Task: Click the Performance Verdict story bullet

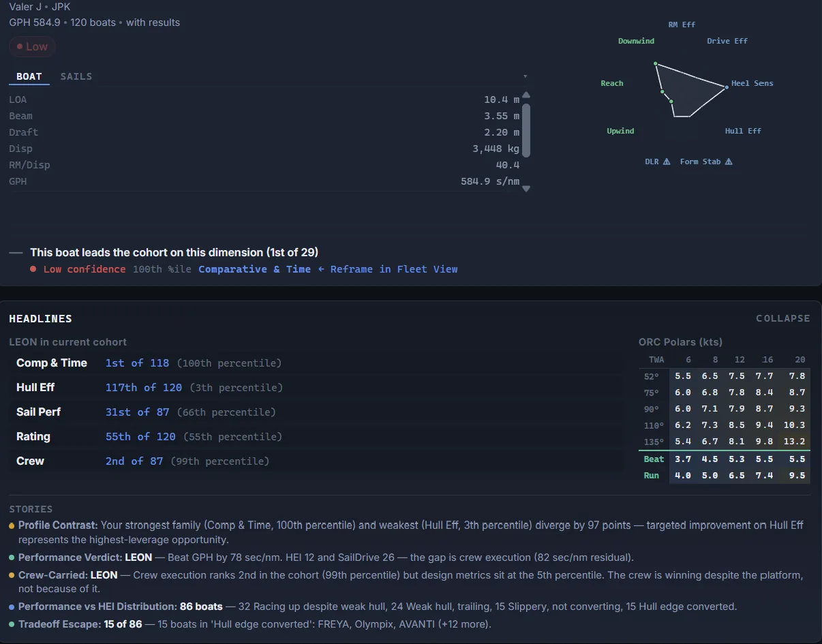Action: click(12, 557)
